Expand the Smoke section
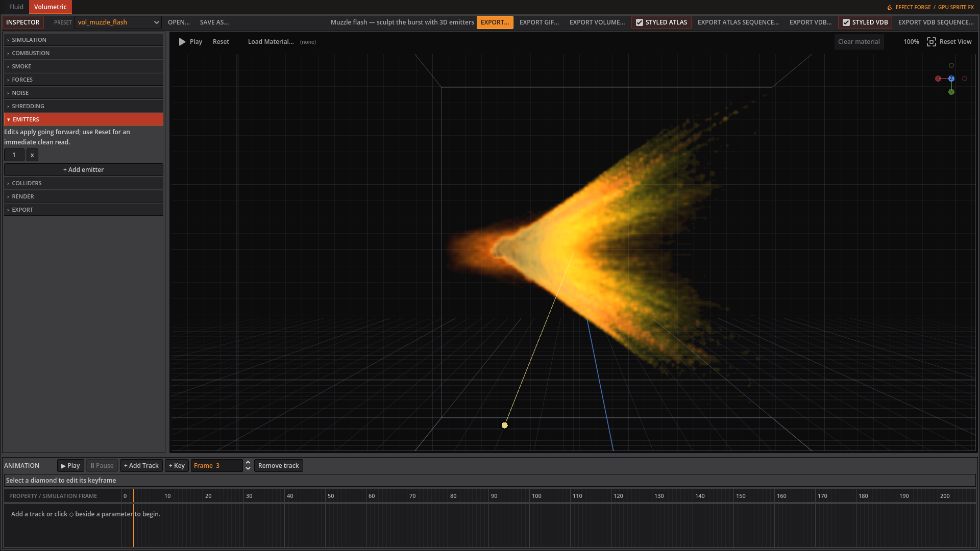 84,66
